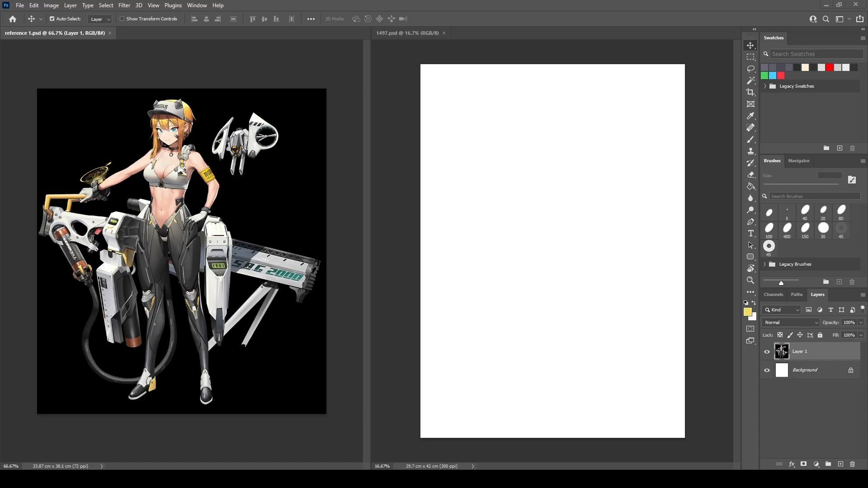Toggle the layer filter on/off switch
This screenshot has height=488, width=868.
862,309
